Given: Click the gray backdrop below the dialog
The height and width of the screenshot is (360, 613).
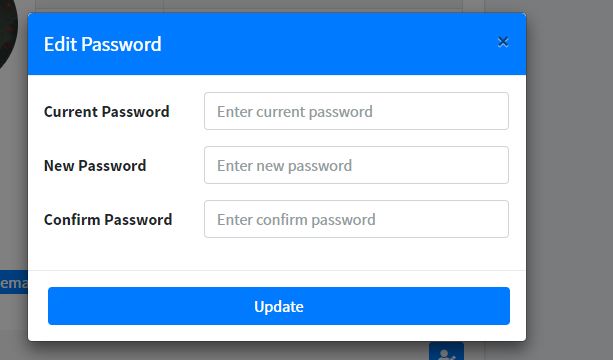Looking at the screenshot, I should [x=235, y=351].
